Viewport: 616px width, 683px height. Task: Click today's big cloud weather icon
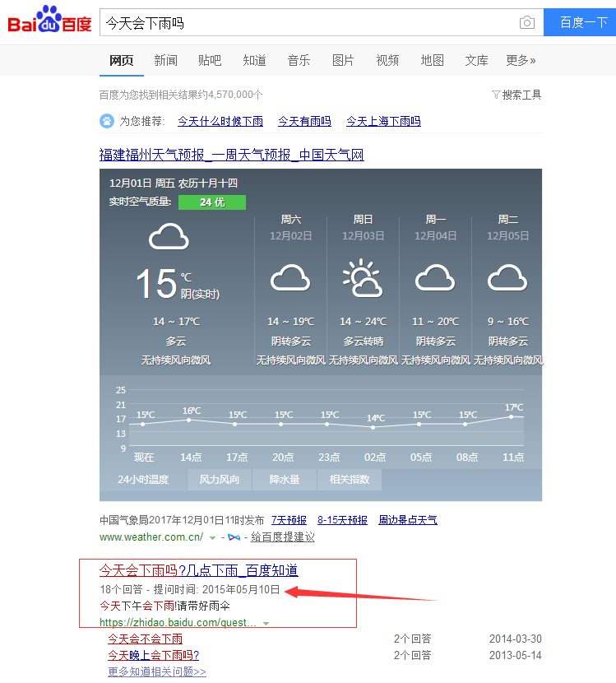169,236
